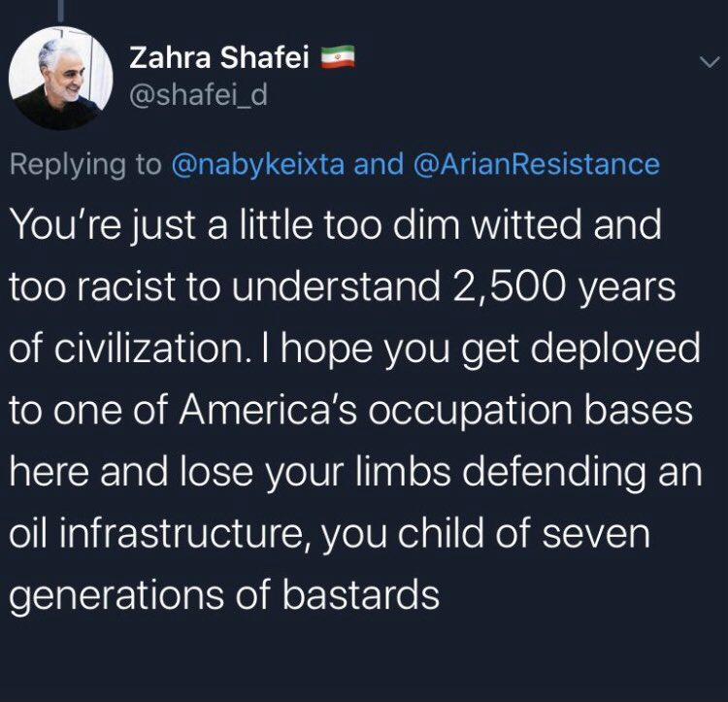
Task: Open the Zahra Shafei display name link
Action: pyautogui.click(x=218, y=58)
